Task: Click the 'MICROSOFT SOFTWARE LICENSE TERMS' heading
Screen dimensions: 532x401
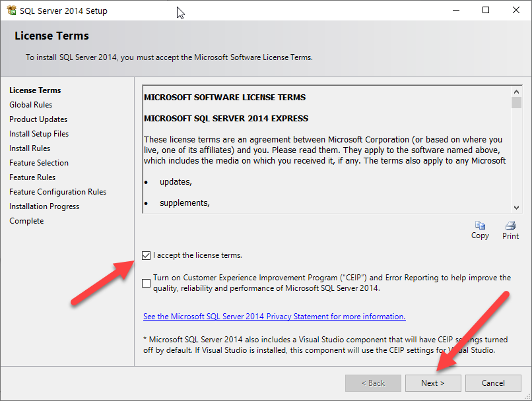Action: point(224,98)
